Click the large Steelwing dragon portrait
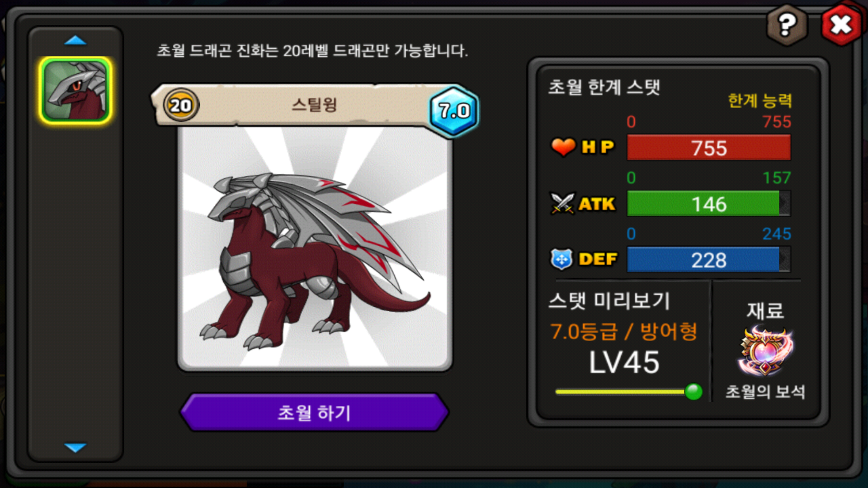 coord(315,248)
